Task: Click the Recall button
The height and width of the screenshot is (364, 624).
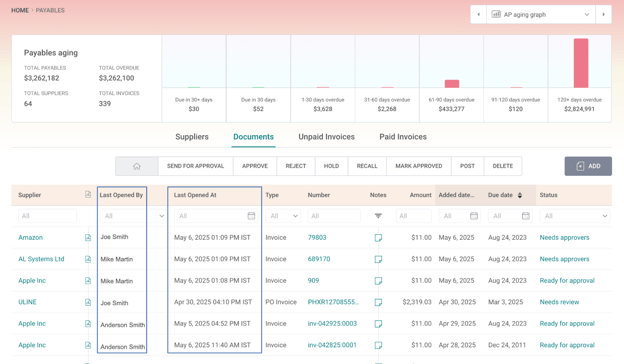Action: 367,166
